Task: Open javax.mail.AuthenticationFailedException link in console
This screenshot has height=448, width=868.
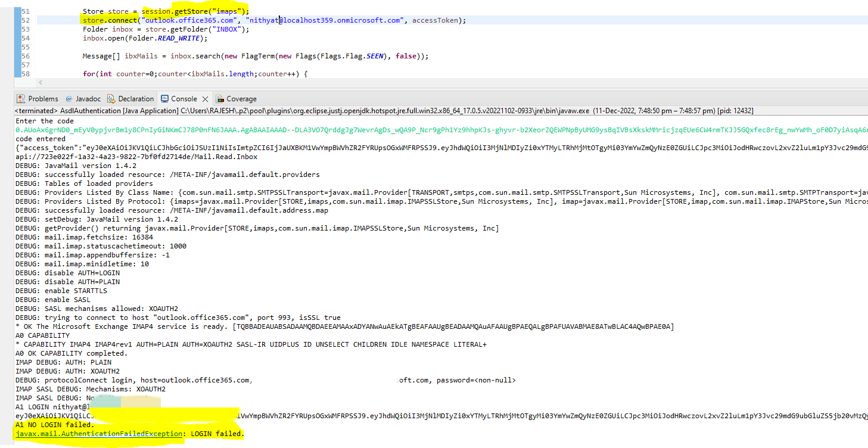Action: point(99,434)
